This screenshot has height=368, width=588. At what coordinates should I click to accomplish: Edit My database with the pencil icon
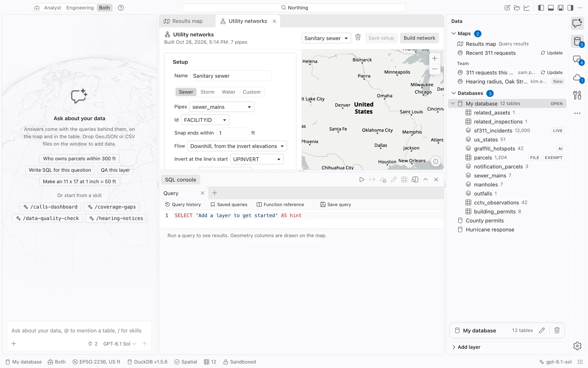(x=542, y=330)
